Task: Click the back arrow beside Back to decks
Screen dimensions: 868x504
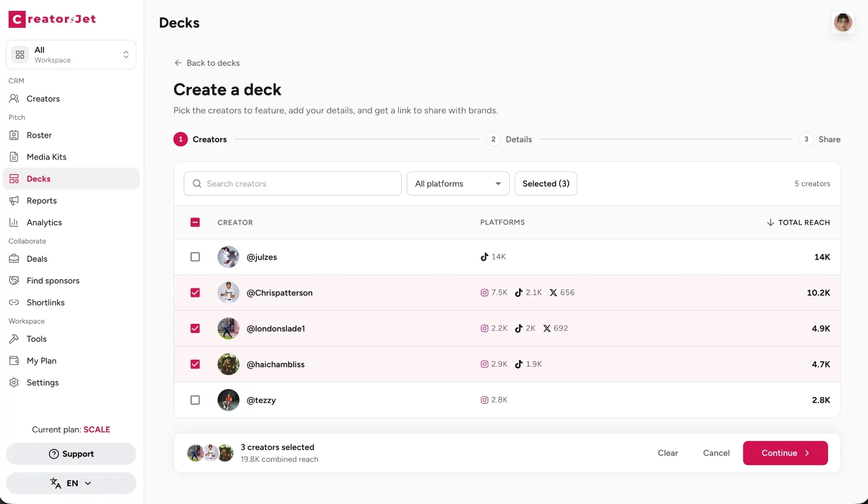Action: [x=178, y=63]
